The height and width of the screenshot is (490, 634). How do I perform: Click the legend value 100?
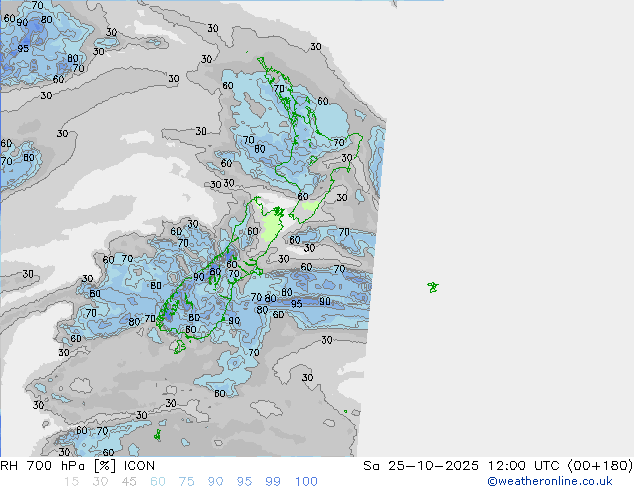point(306,482)
